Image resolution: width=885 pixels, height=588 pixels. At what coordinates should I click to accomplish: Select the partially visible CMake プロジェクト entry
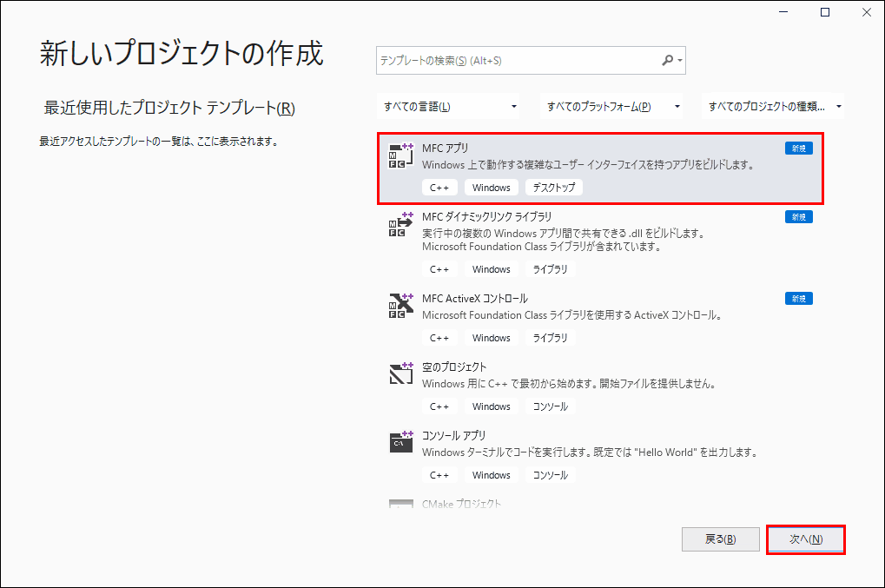(462, 504)
